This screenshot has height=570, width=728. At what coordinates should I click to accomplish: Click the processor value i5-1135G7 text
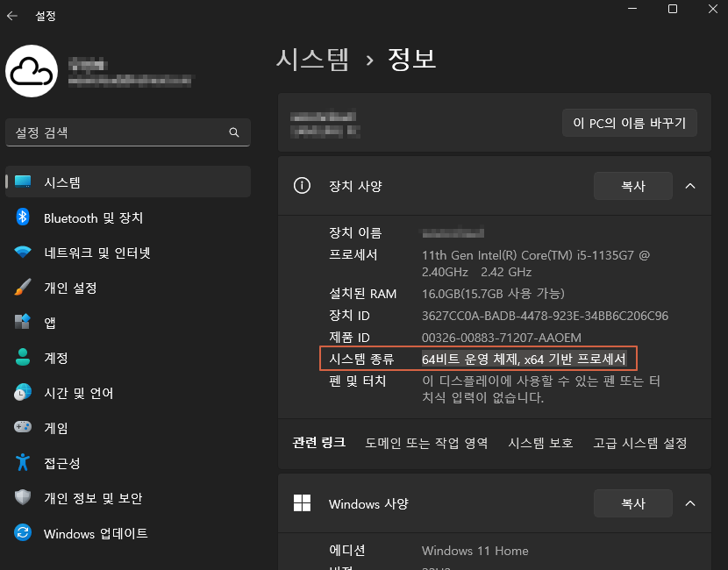(x=536, y=263)
